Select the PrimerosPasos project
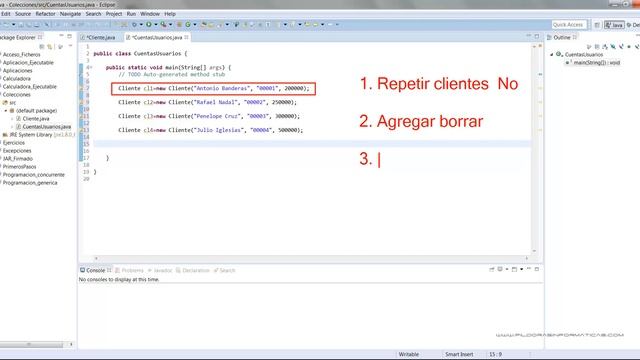Image resolution: width=640 pixels, height=360 pixels. click(19, 167)
